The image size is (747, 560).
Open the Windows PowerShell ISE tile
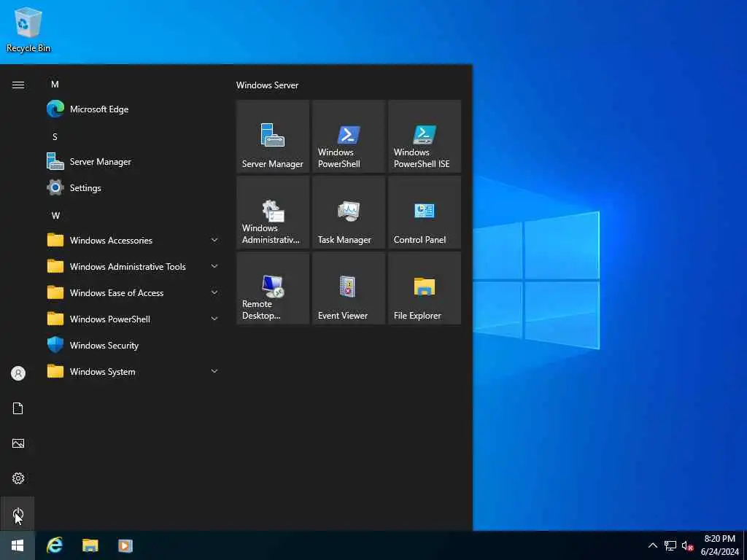click(424, 136)
